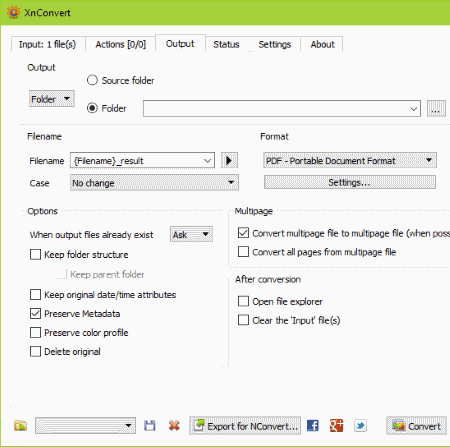Enable Clear the 'Input' file(s) checkbox
The image size is (450, 447).
(243, 320)
